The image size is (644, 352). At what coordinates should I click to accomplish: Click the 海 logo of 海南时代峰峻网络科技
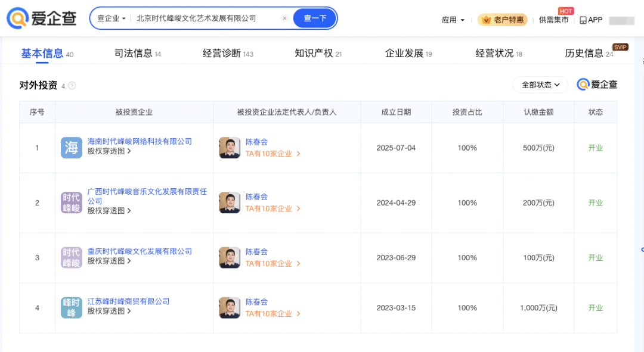pos(72,148)
